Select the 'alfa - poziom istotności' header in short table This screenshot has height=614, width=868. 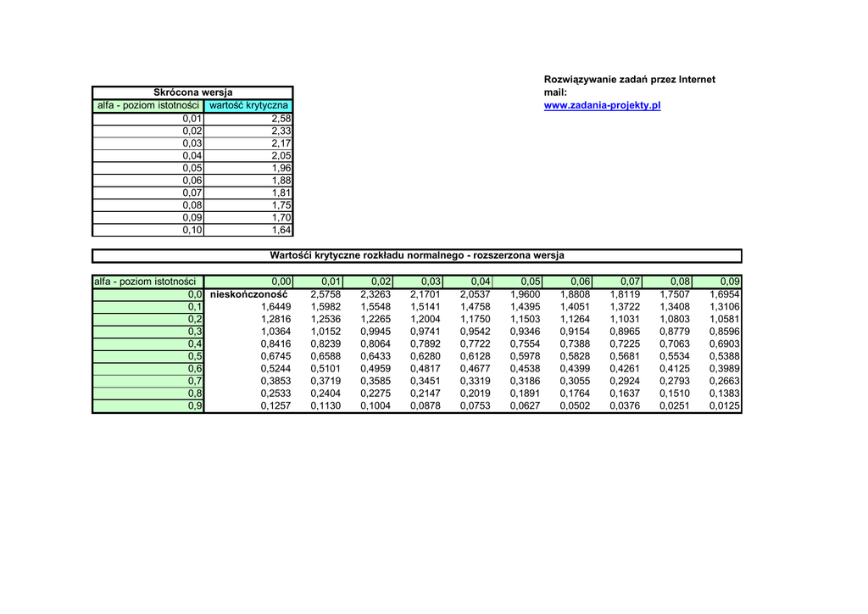tap(148, 105)
